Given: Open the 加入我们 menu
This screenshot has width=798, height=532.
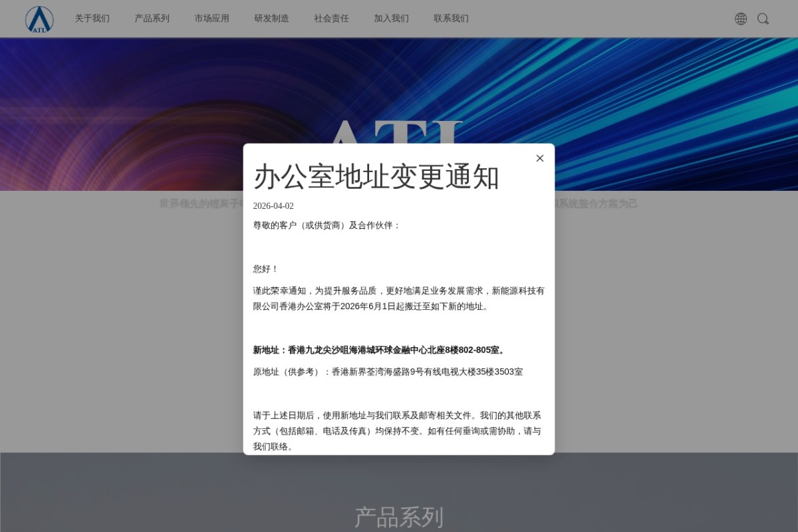Looking at the screenshot, I should [x=391, y=19].
